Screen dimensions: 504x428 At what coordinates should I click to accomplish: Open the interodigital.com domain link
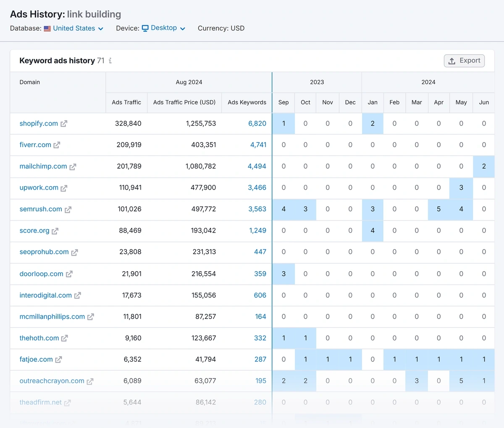coord(46,295)
